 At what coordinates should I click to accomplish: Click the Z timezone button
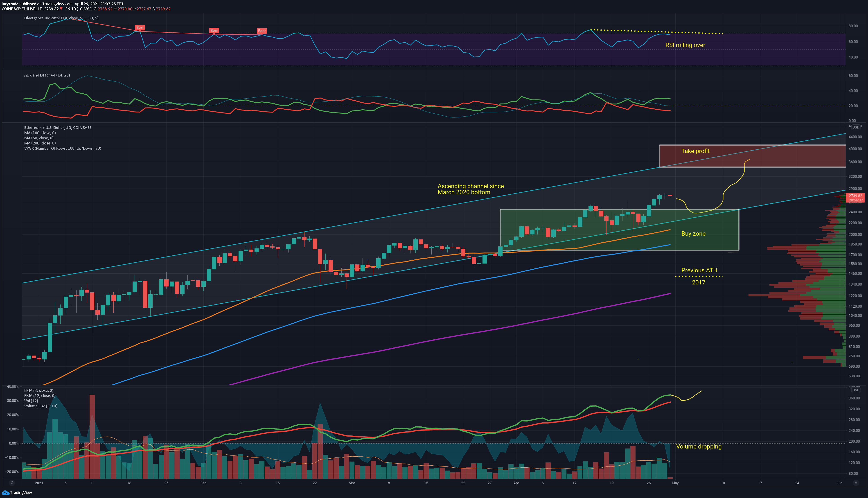tap(12, 483)
